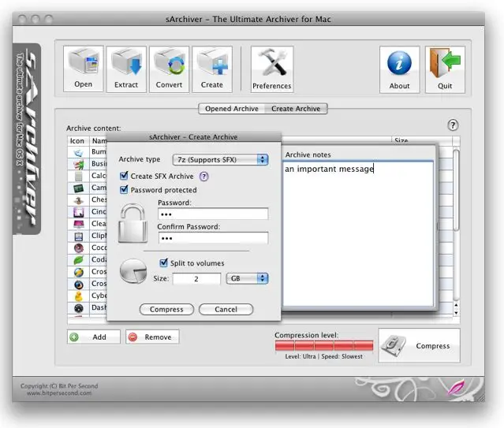This screenshot has width=504, height=428.
Task: Click the Convert toolbar icon
Action: coord(169,69)
